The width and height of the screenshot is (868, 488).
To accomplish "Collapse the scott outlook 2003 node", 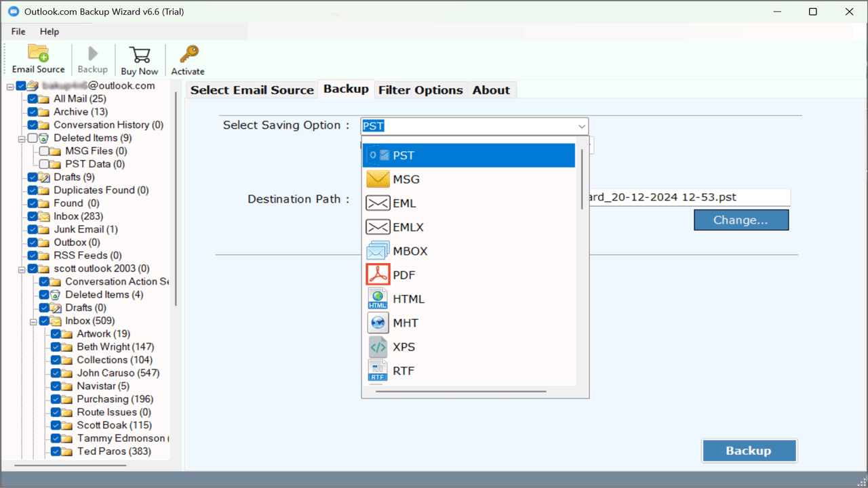I will click(x=22, y=269).
